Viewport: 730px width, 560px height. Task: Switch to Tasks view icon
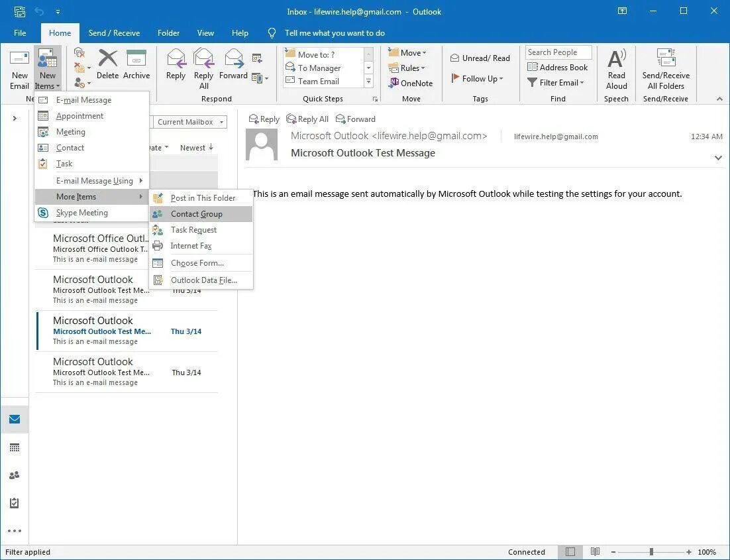tap(15, 503)
